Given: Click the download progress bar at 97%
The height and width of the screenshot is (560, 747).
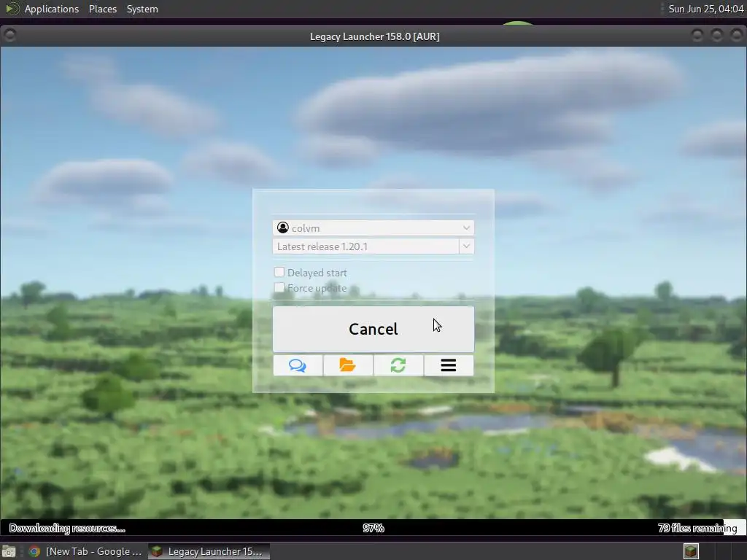Looking at the screenshot, I should [373, 528].
